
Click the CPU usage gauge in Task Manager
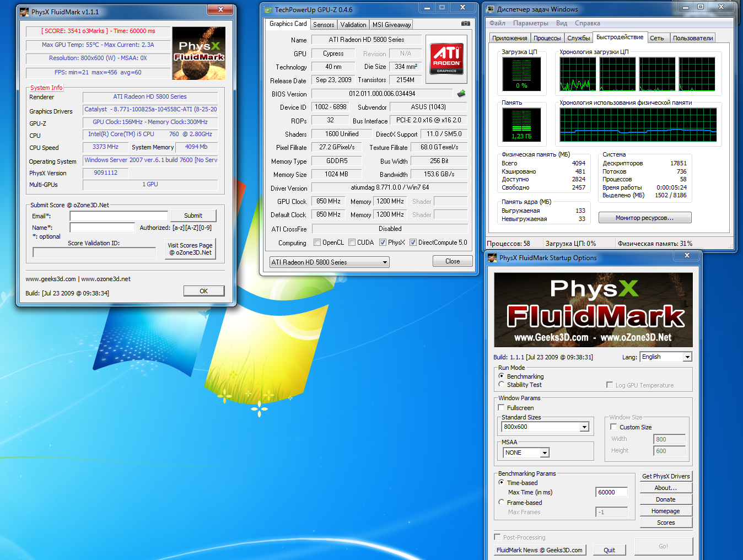[521, 74]
